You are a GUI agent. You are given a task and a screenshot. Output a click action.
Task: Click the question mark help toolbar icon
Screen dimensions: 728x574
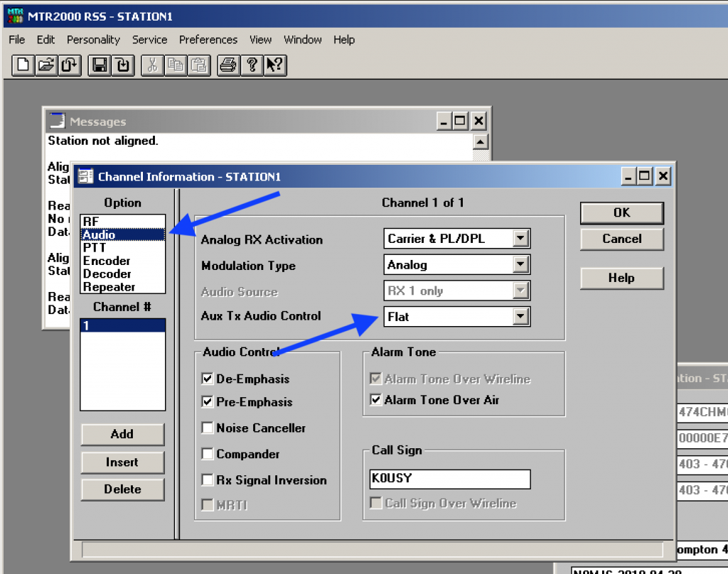pyautogui.click(x=252, y=65)
